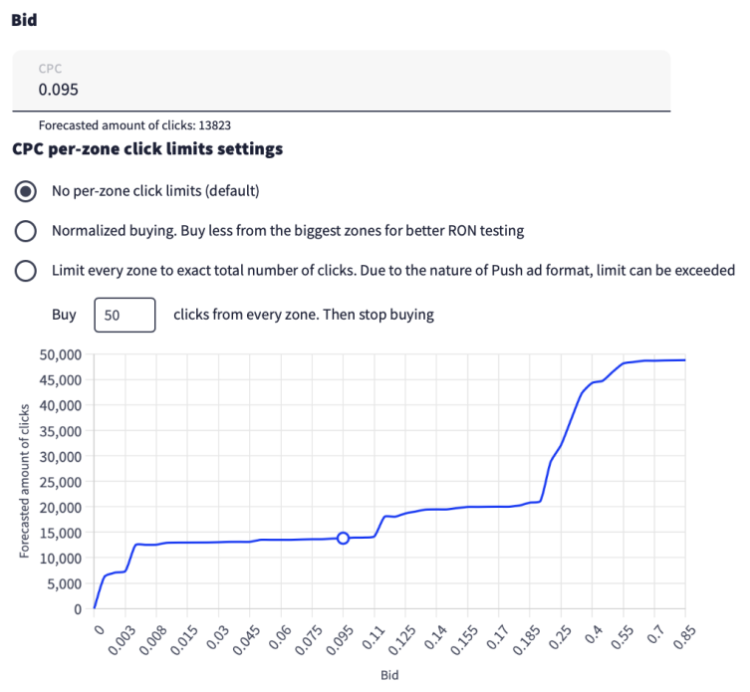Click the vertical 'Forecasted amount of clicks' axis title
Image resolution: width=750 pixels, height=692 pixels.
[x=25, y=482]
